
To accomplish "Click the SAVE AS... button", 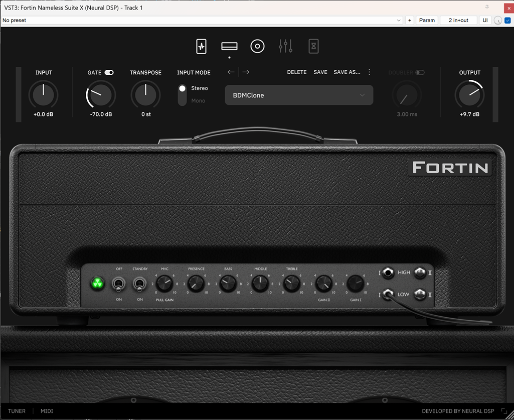I will [347, 72].
